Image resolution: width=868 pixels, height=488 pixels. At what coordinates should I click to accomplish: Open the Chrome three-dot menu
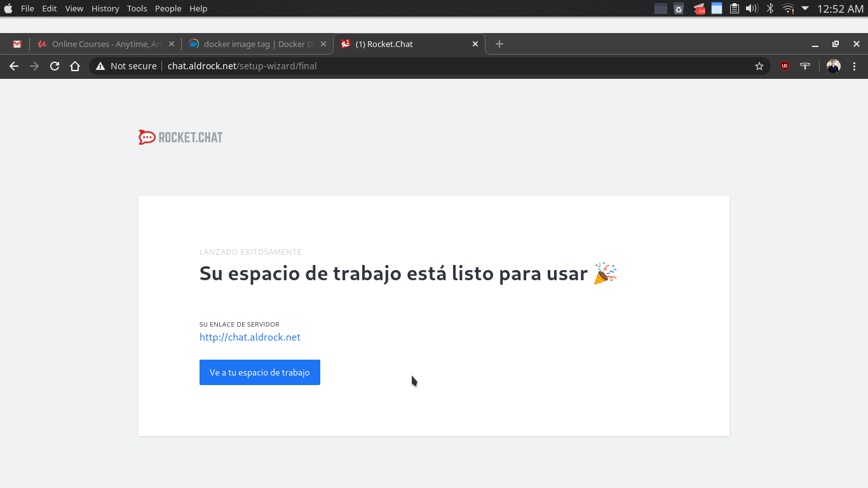pos(854,66)
